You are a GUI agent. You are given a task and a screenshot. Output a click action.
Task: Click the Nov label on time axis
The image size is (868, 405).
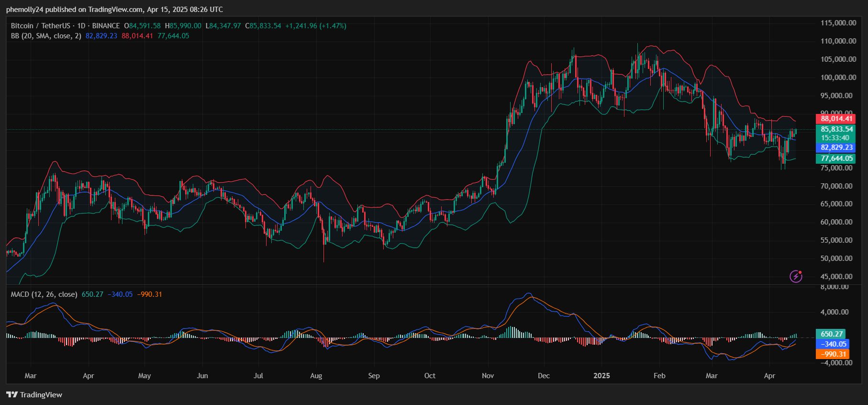(x=488, y=376)
